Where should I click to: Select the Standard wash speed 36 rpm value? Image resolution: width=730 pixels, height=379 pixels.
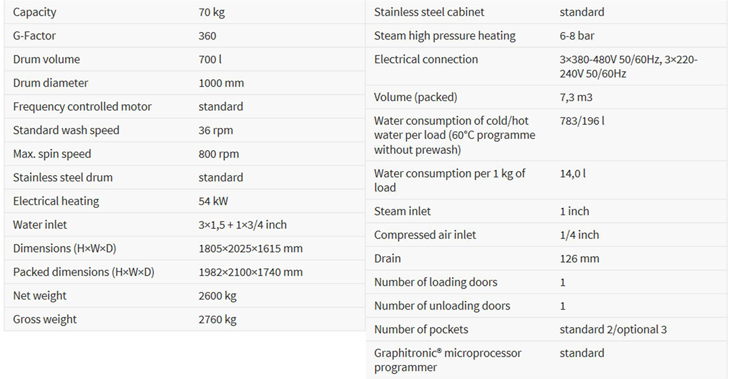point(216,130)
